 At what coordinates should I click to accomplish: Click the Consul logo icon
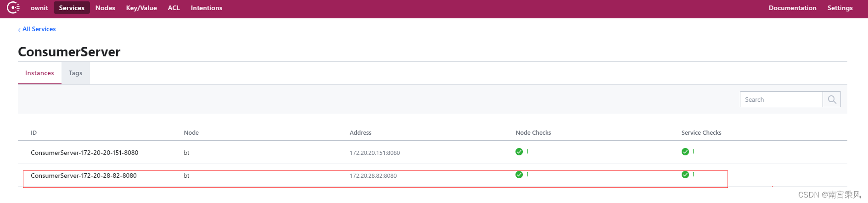point(13,8)
